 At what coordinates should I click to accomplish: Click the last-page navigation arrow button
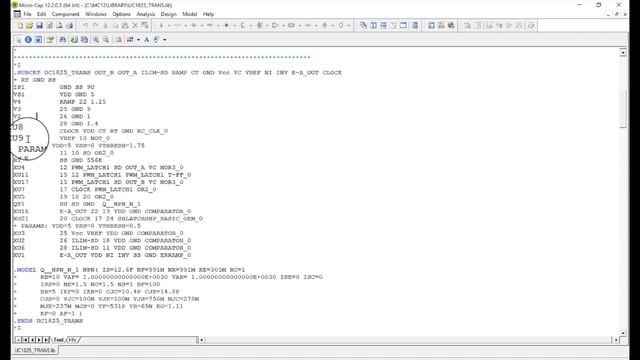46,340
